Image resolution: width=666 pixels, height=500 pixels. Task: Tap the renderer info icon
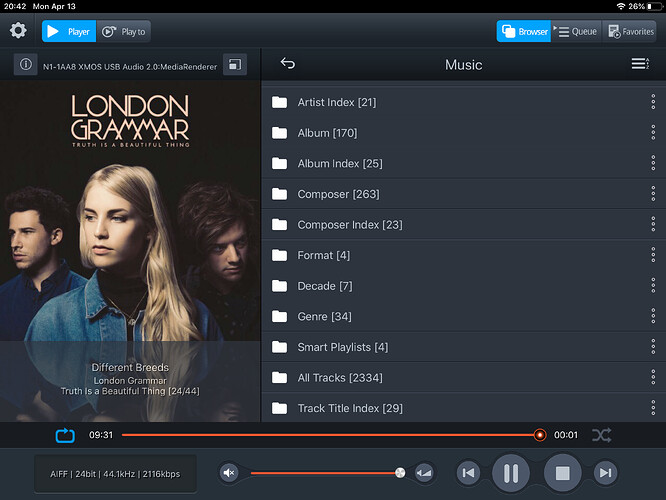tap(27, 65)
